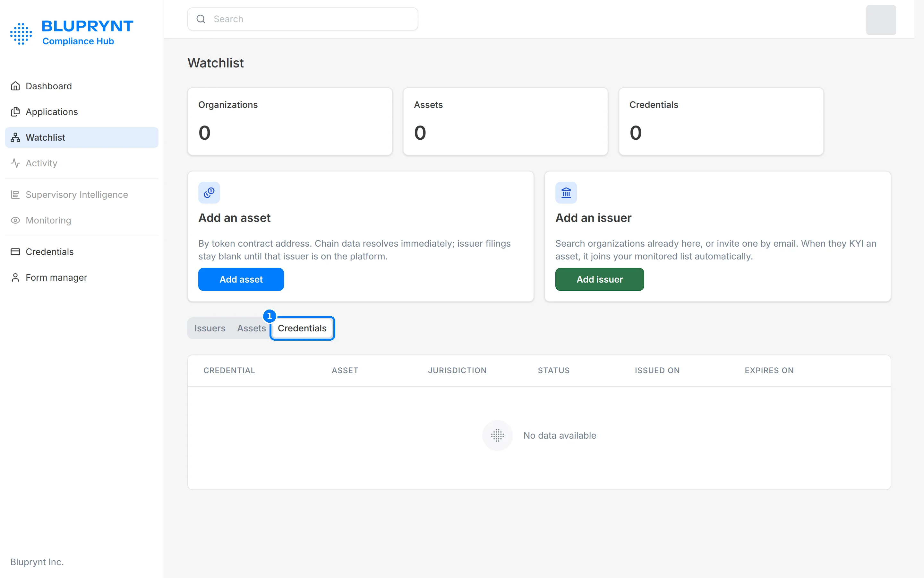Image resolution: width=924 pixels, height=578 pixels.
Task: Switch to the Assets tab
Action: (x=251, y=328)
